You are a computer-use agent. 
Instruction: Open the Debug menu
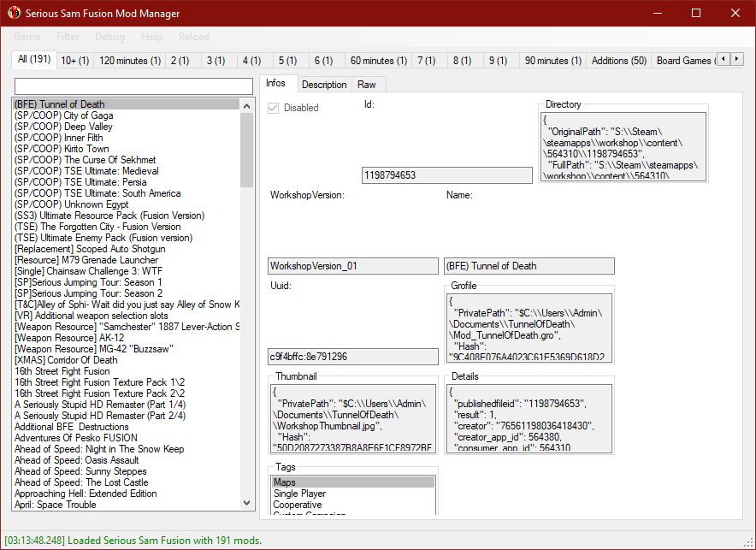pos(109,37)
